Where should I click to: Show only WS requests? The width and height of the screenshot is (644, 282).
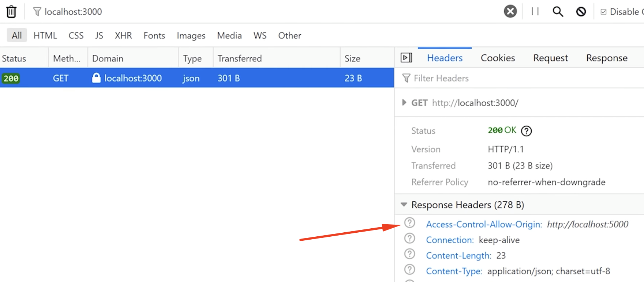pos(260,35)
